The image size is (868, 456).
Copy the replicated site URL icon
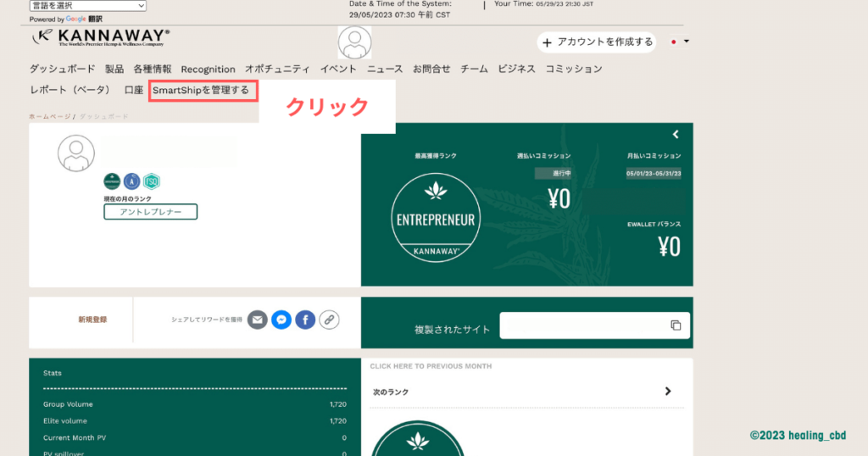coord(676,325)
